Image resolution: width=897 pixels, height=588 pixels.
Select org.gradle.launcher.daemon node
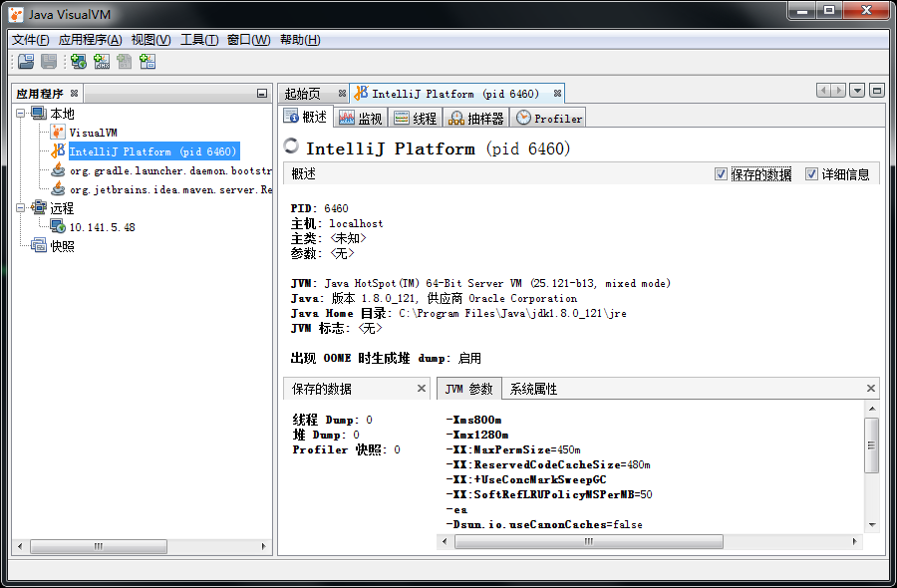pos(170,170)
